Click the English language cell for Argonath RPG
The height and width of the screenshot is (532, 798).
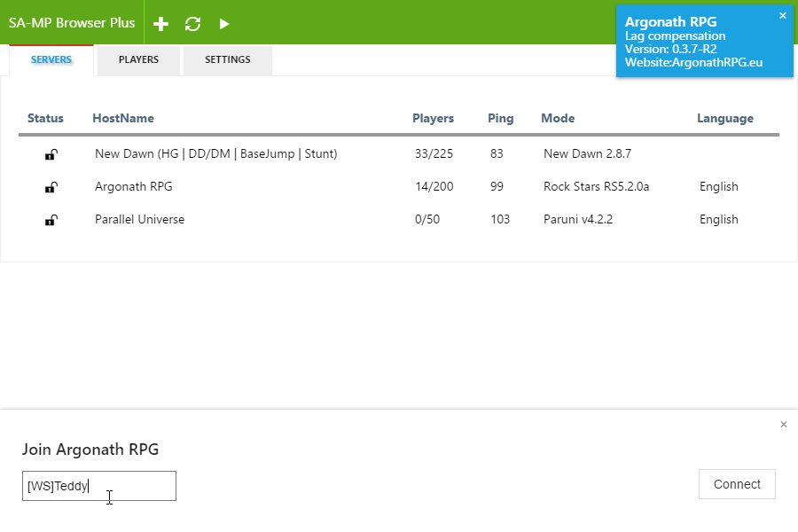pyautogui.click(x=718, y=187)
